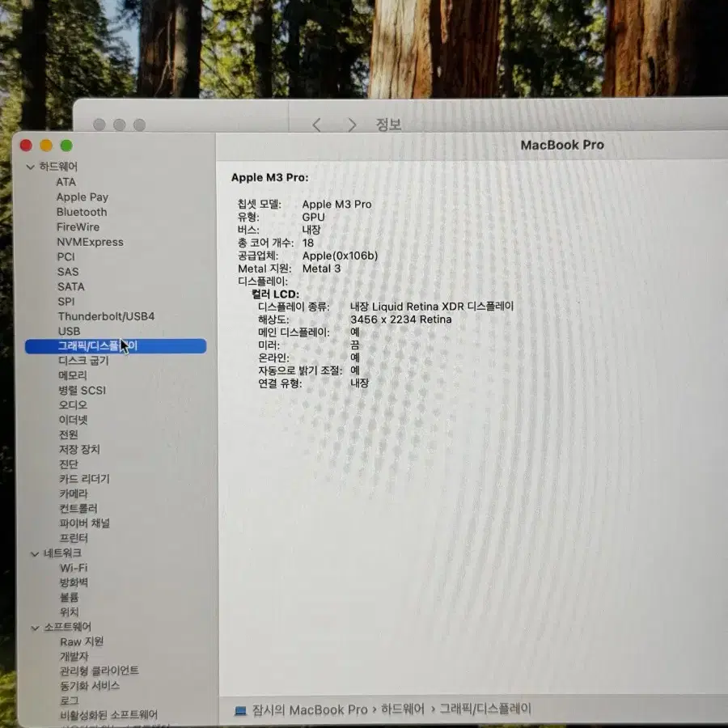728x728 pixels.
Task: Click the 유형 value GPU
Action: (313, 218)
